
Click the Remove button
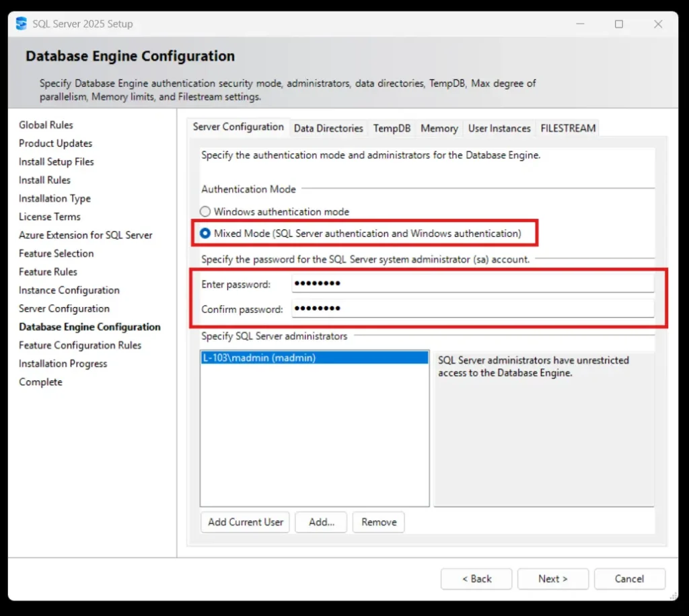[378, 522]
